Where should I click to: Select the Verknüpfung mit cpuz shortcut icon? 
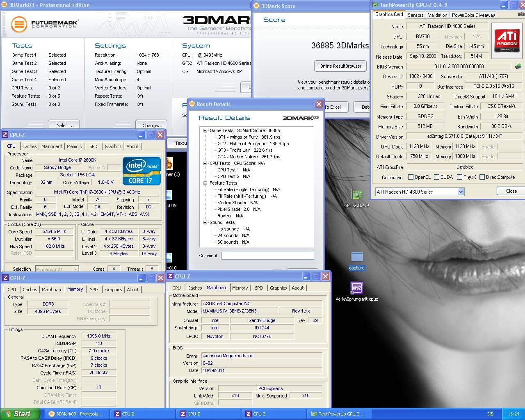click(x=356, y=288)
